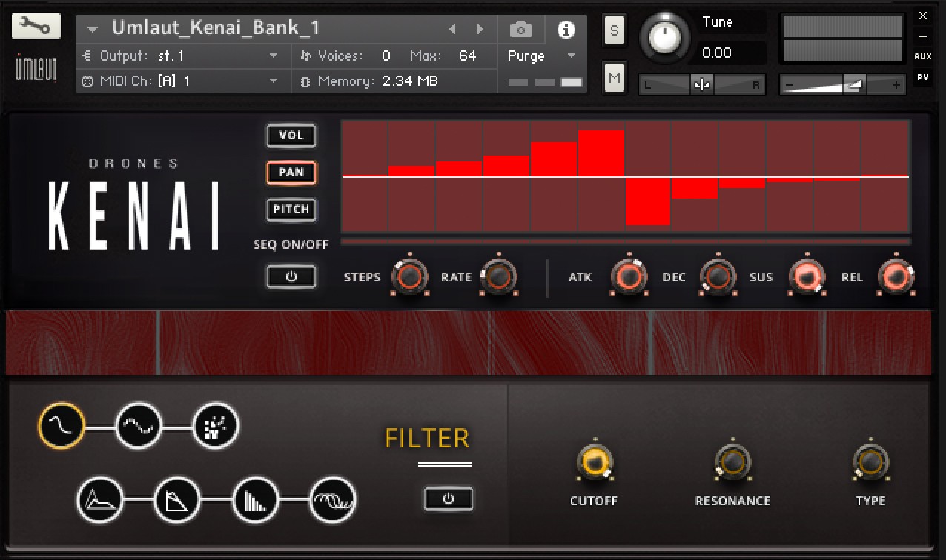Increase volume with the plus button
946x560 pixels.
896,85
